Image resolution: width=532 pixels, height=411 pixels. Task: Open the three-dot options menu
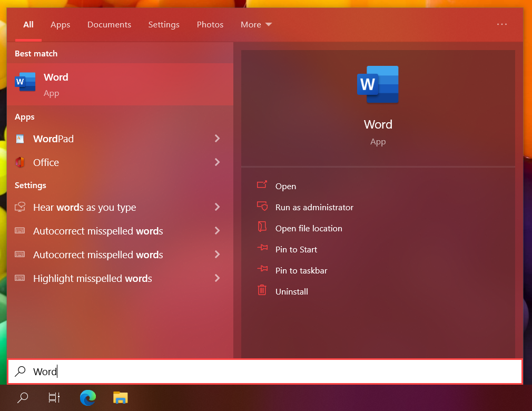point(502,24)
